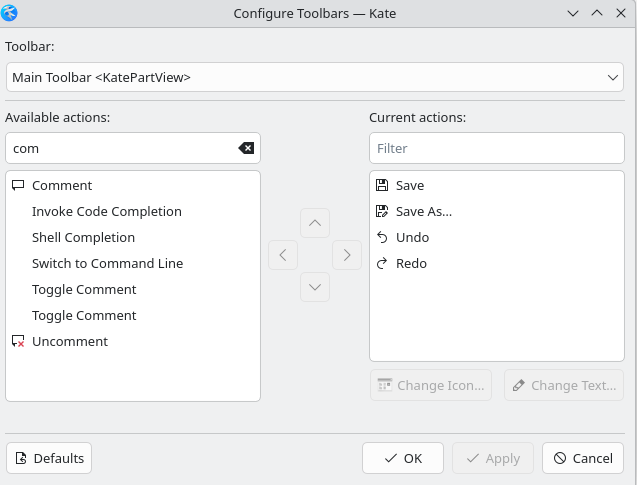Image resolution: width=637 pixels, height=485 pixels.
Task: Remove action using left arrow button
Action: pos(283,255)
